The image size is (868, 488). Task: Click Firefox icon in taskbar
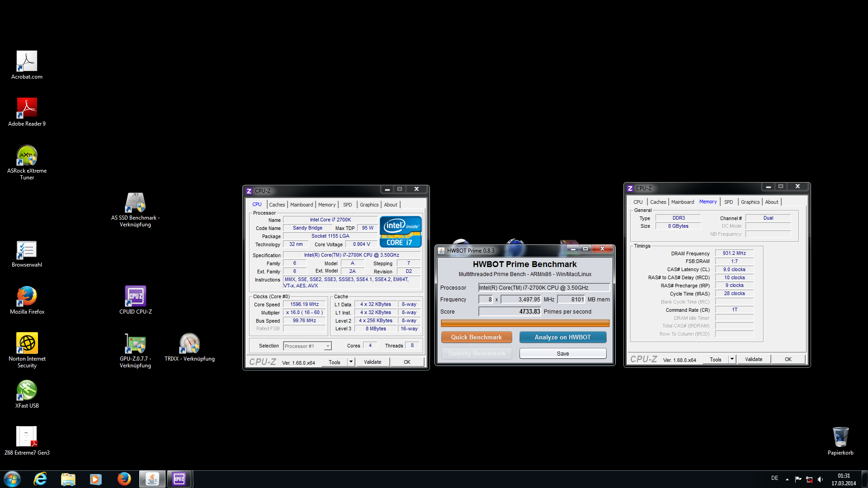point(124,479)
